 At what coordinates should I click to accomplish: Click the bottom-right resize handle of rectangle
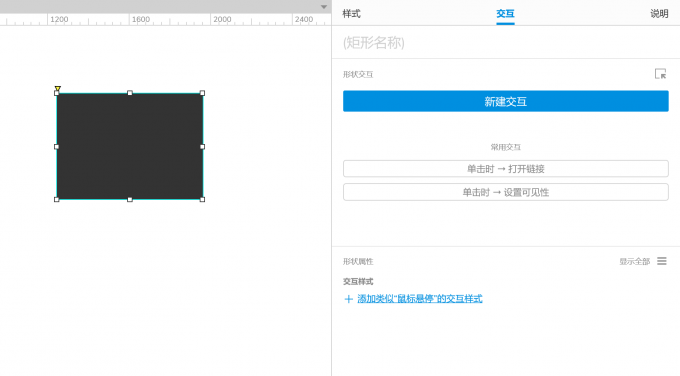point(202,199)
